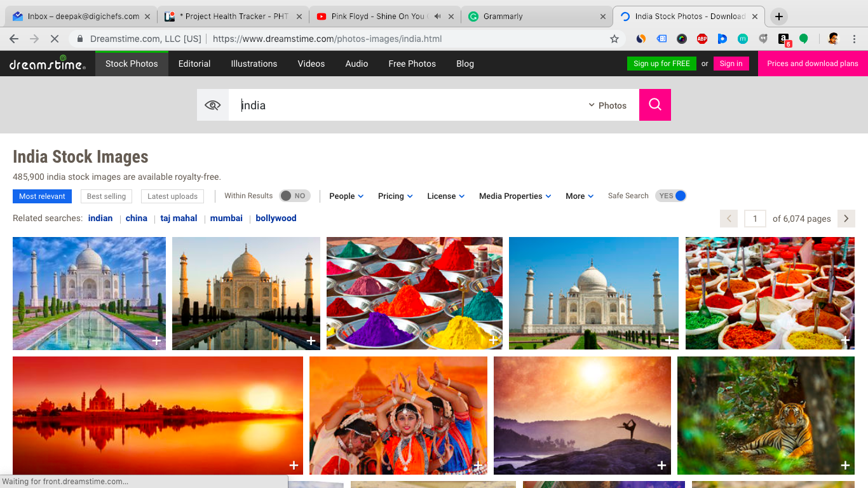Image resolution: width=868 pixels, height=488 pixels.
Task: Open a new browser tab
Action: (779, 17)
